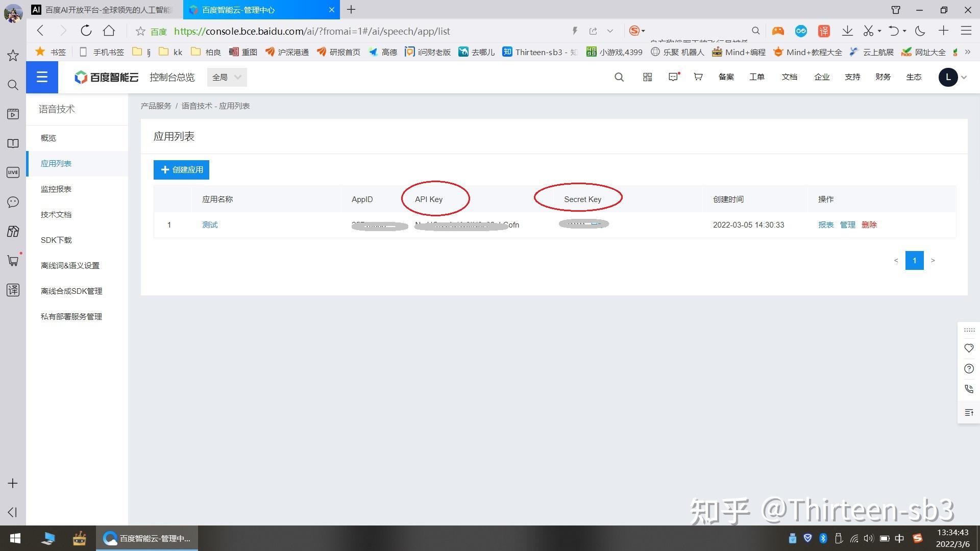This screenshot has height=551, width=980.
Task: Expand the 全局 region dropdown
Action: (227, 77)
